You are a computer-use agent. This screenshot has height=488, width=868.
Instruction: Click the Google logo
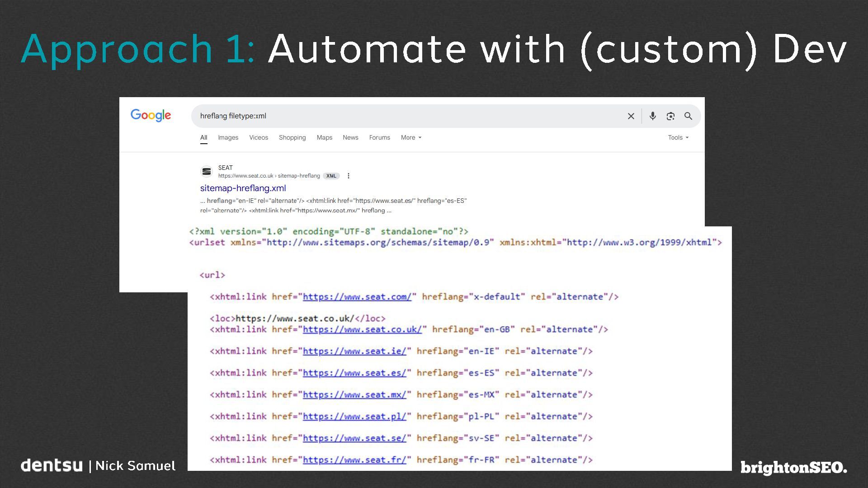(151, 115)
